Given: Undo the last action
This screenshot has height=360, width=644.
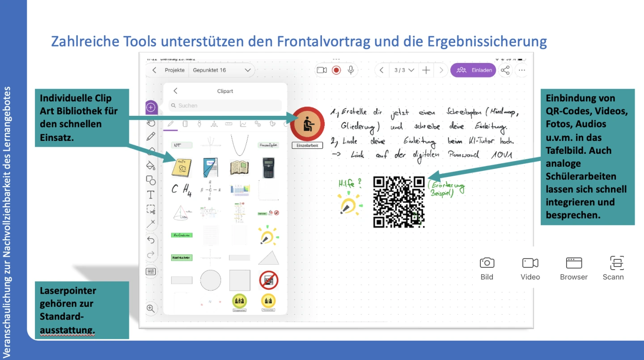Looking at the screenshot, I should tap(151, 240).
